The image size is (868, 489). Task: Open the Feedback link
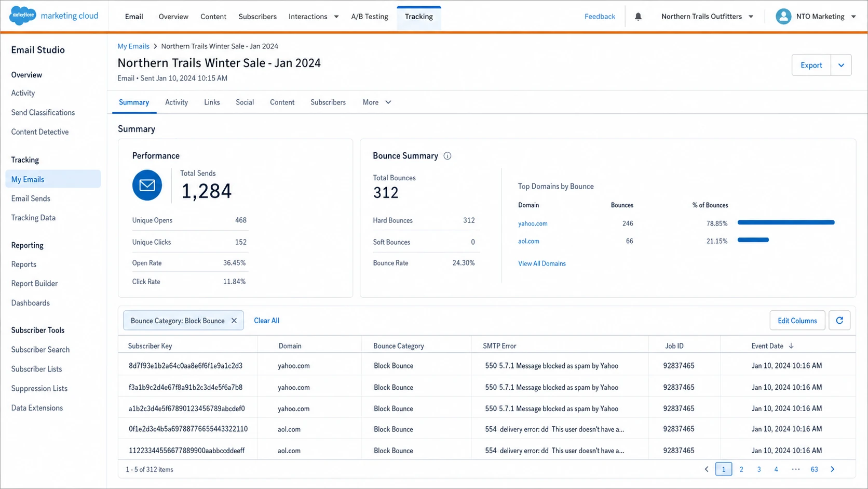pos(600,17)
